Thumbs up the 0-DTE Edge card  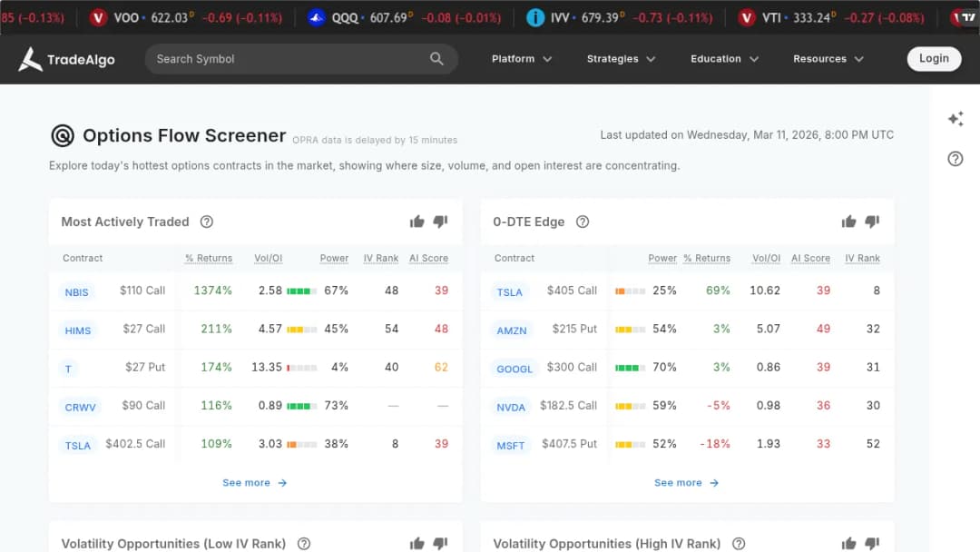coord(848,222)
